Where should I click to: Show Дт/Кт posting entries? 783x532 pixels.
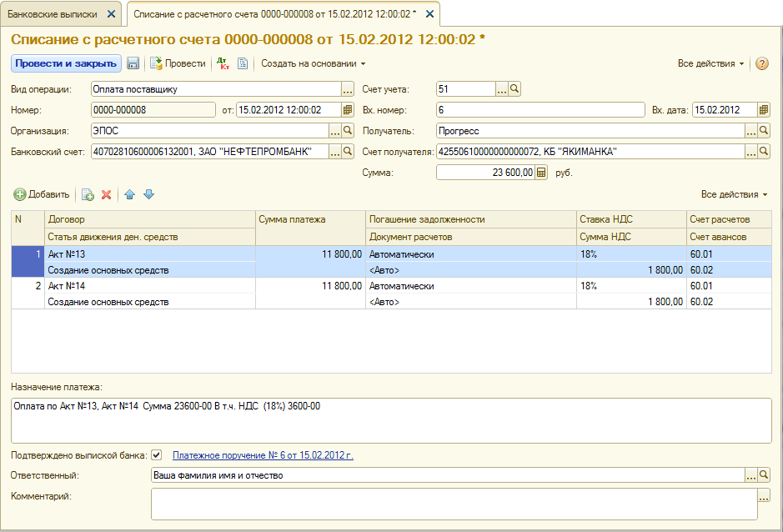(x=222, y=63)
